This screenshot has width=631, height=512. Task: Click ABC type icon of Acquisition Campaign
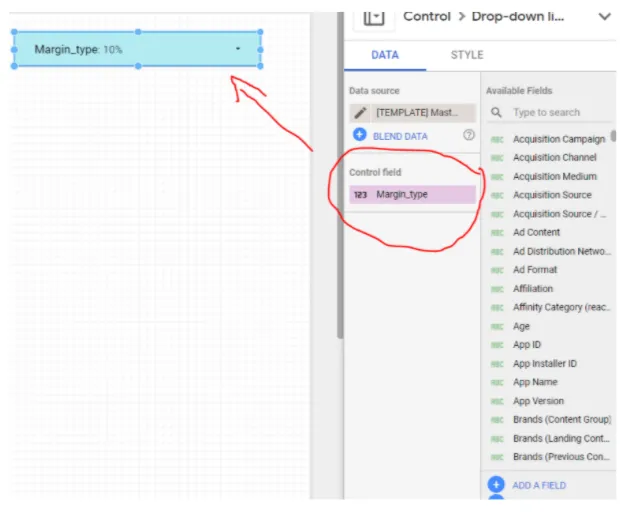tap(497, 140)
